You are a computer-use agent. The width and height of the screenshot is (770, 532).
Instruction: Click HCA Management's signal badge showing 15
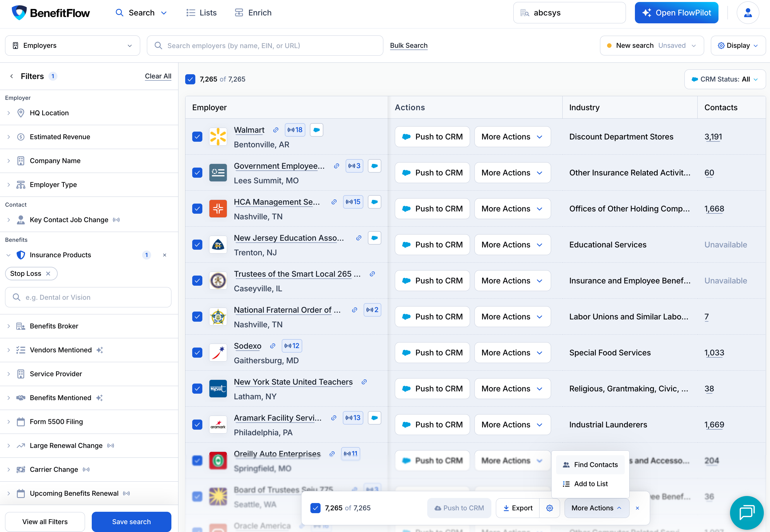click(353, 202)
